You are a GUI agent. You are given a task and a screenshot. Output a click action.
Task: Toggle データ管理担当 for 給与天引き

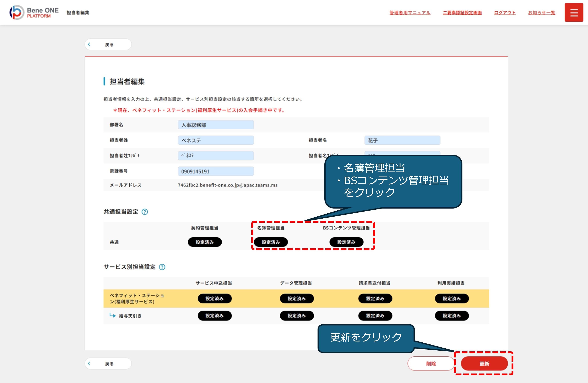[297, 316]
